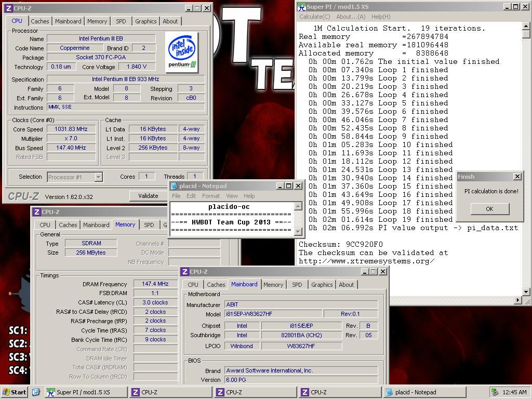Switch to Super PI / mod1.5 XS in the taskbar
The width and height of the screenshot is (532, 399).
tap(85, 392)
